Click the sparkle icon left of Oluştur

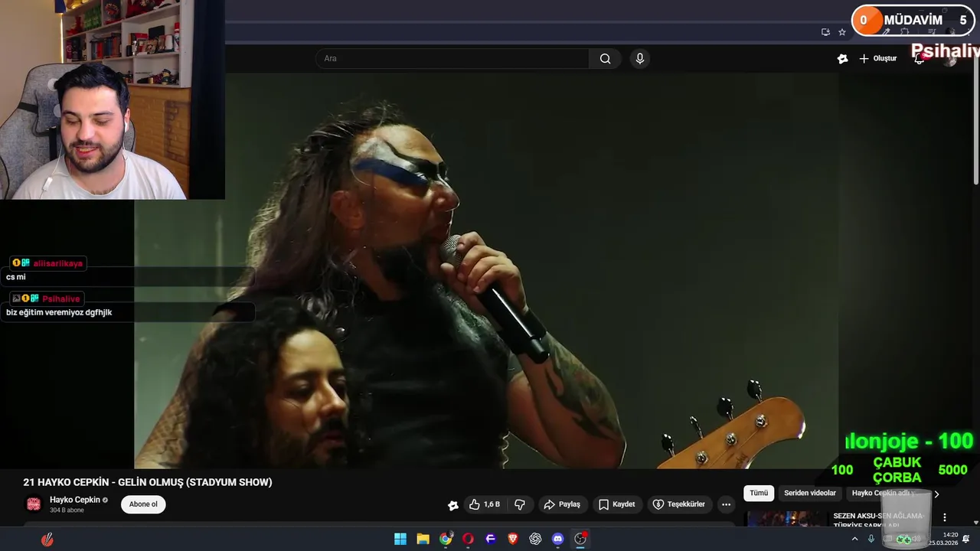click(843, 59)
